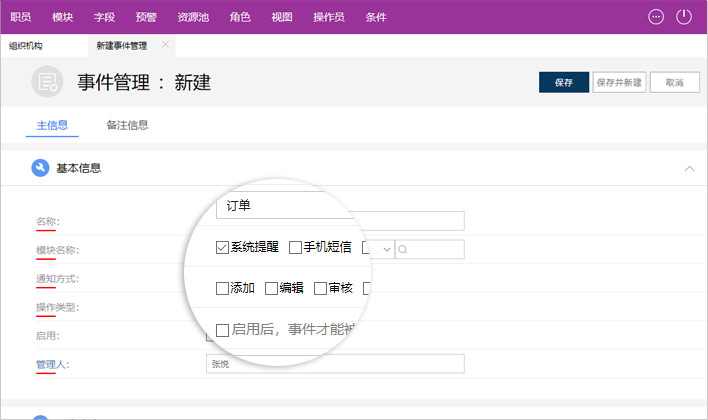Open the 模块名称 dropdown arrow
The height and width of the screenshot is (420, 708).
click(x=385, y=249)
